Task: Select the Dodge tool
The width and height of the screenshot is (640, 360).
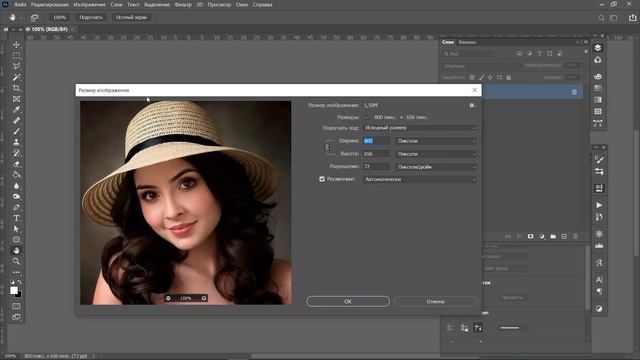Action: click(16, 196)
